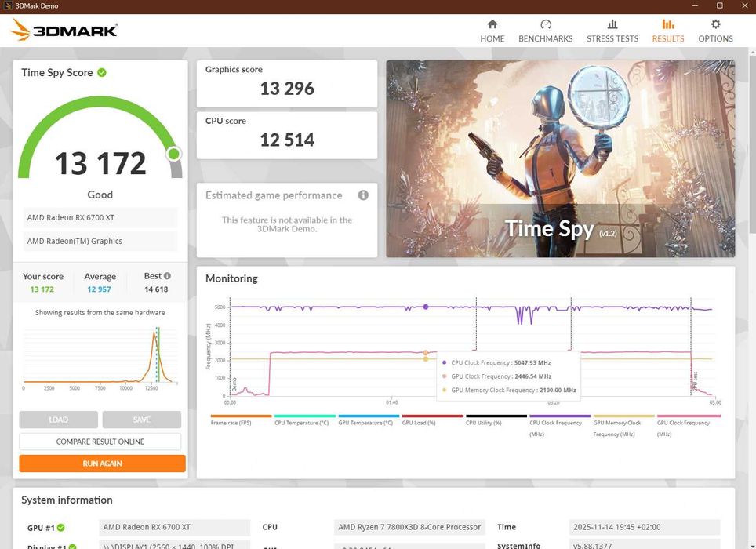Click the main score 13 172

(x=100, y=163)
